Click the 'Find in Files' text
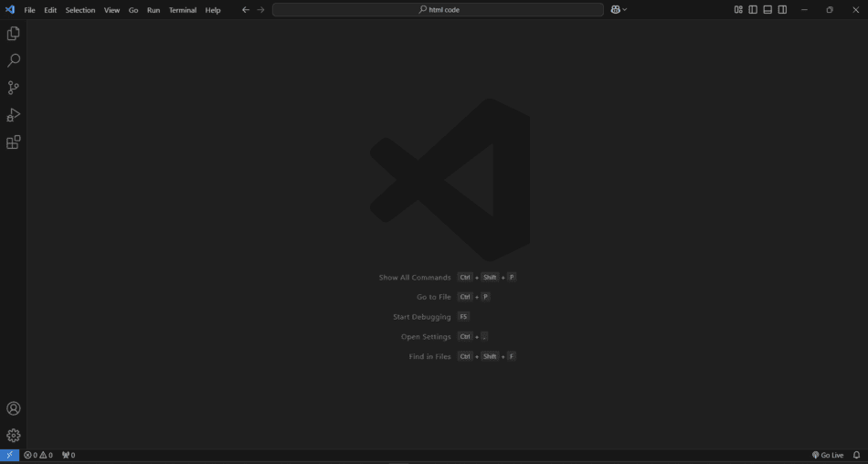This screenshot has width=868, height=464. click(429, 356)
